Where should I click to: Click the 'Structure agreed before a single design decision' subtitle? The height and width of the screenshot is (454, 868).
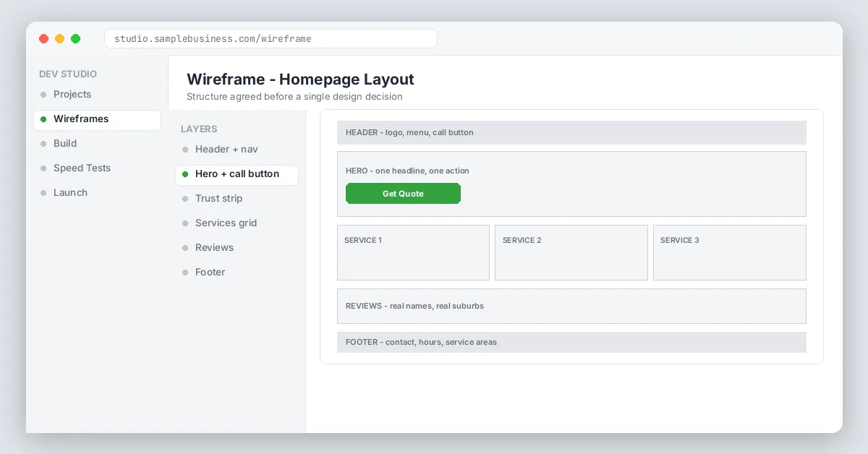pos(294,96)
